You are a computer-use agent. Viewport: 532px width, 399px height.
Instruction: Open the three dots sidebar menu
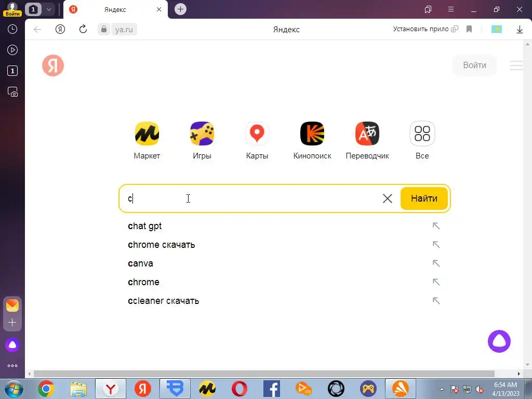click(x=12, y=366)
